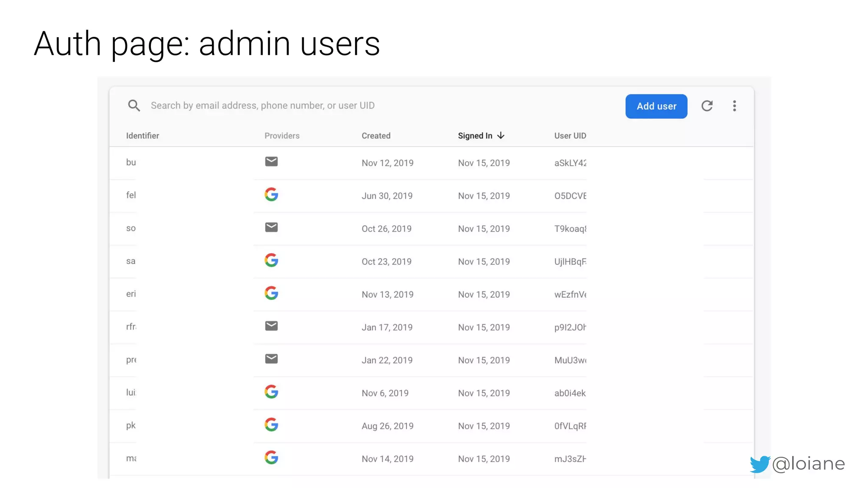Click created date Nov 14, 2019
This screenshot has width=868, height=488.
pyautogui.click(x=387, y=459)
